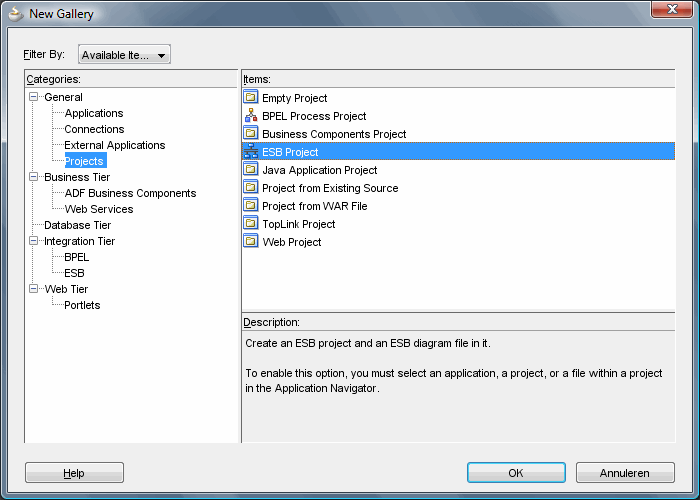Select the Projects category
Image resolution: width=700 pixels, height=500 pixels.
tap(85, 161)
